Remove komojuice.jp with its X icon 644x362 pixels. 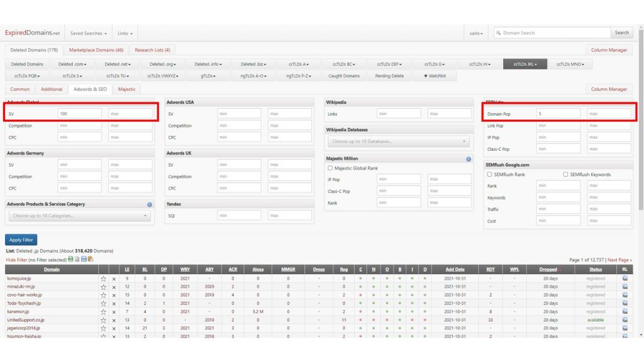[114, 278]
